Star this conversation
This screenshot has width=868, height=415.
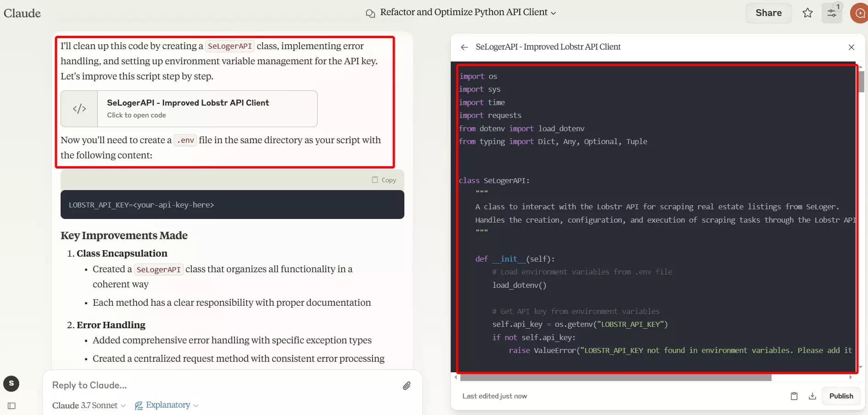(807, 13)
